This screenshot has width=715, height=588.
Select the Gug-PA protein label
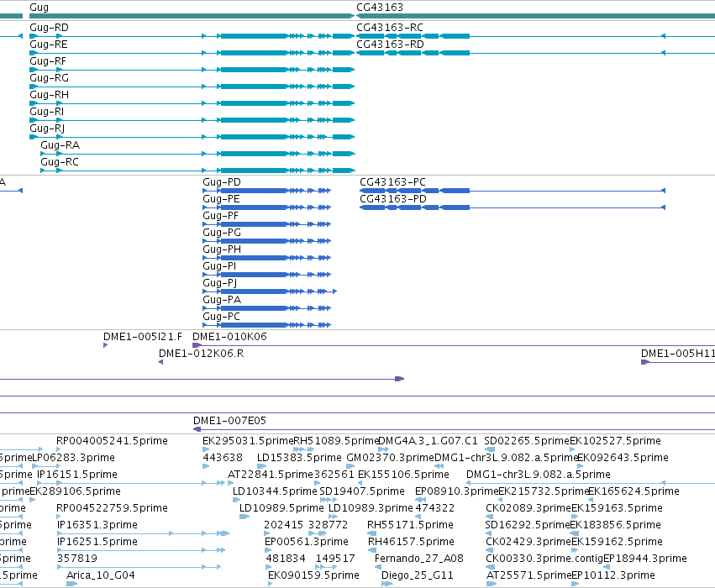click(x=222, y=301)
